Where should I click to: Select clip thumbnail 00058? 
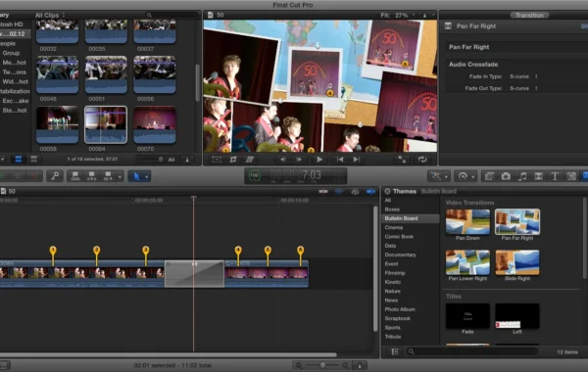tap(58, 124)
